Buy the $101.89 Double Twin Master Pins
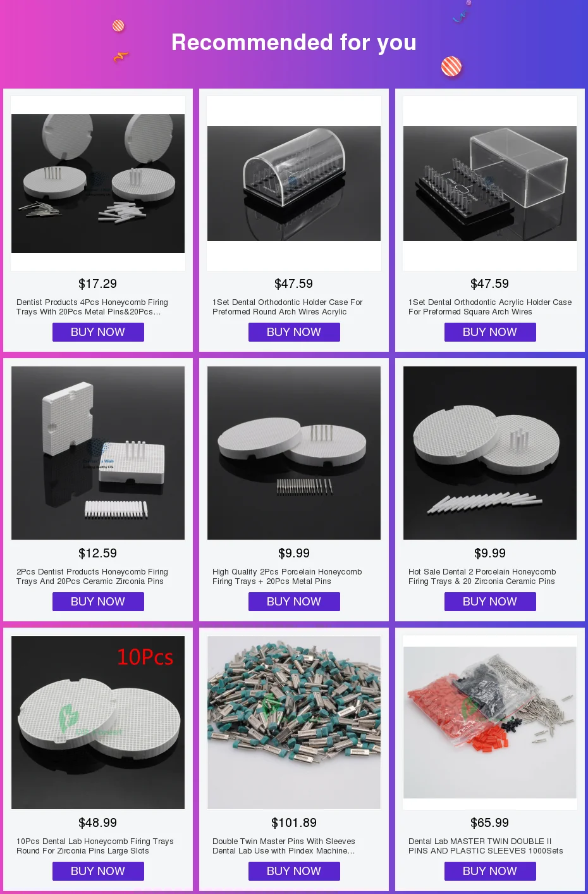The image size is (588, 894). click(x=294, y=871)
